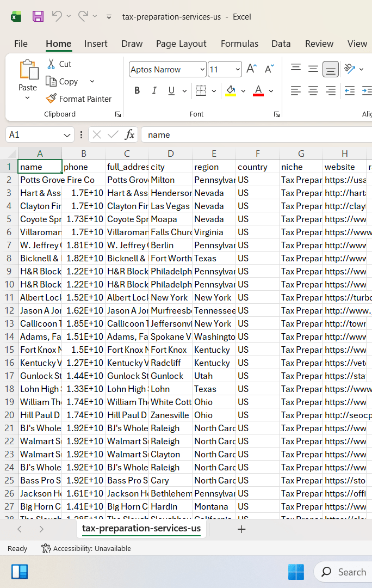The image size is (372, 588).
Task: Toggle Bottom Align for cells
Action: click(331, 69)
